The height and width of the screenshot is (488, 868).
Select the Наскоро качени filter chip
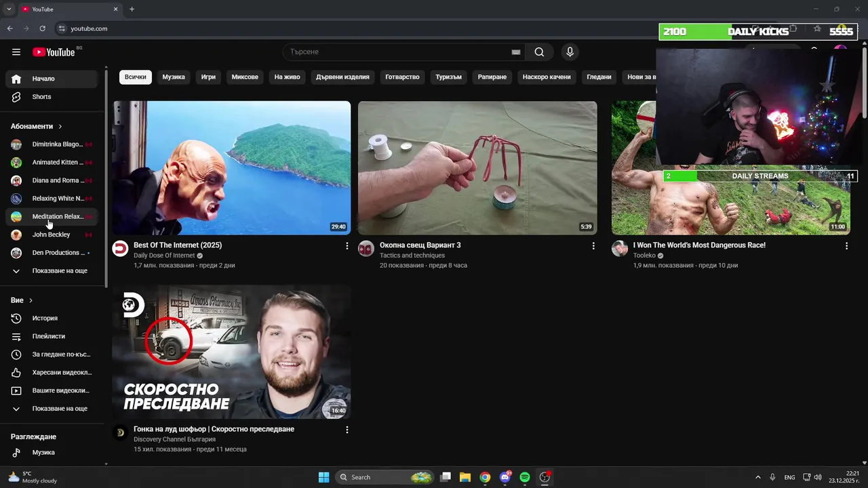click(547, 77)
